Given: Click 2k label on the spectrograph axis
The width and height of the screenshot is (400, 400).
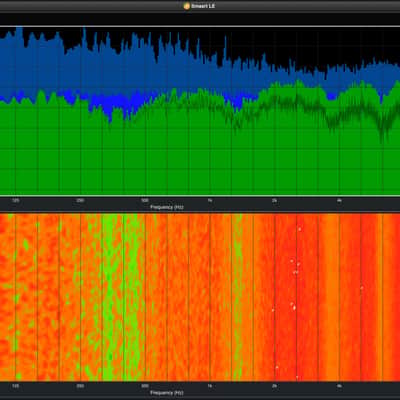Looking at the screenshot, I should pyautogui.click(x=274, y=386).
